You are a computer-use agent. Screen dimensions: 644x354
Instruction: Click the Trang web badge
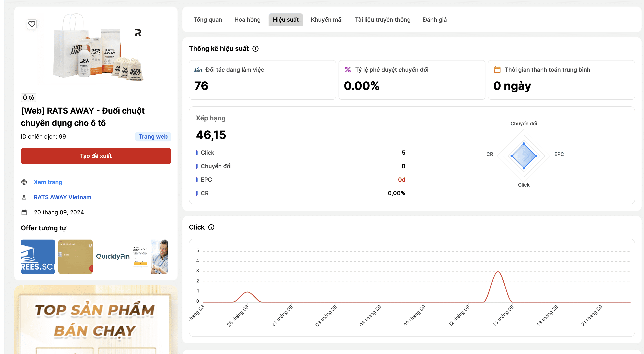point(153,137)
